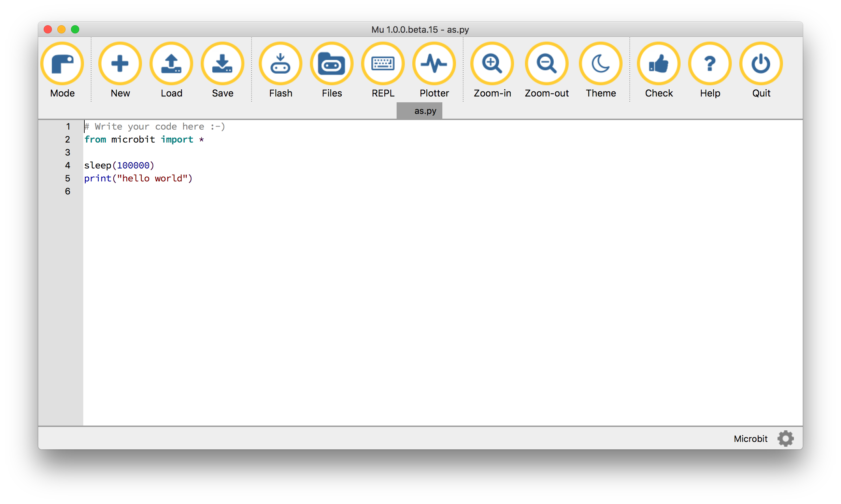
Task: Open the Mode selector icon
Action: coord(62,64)
